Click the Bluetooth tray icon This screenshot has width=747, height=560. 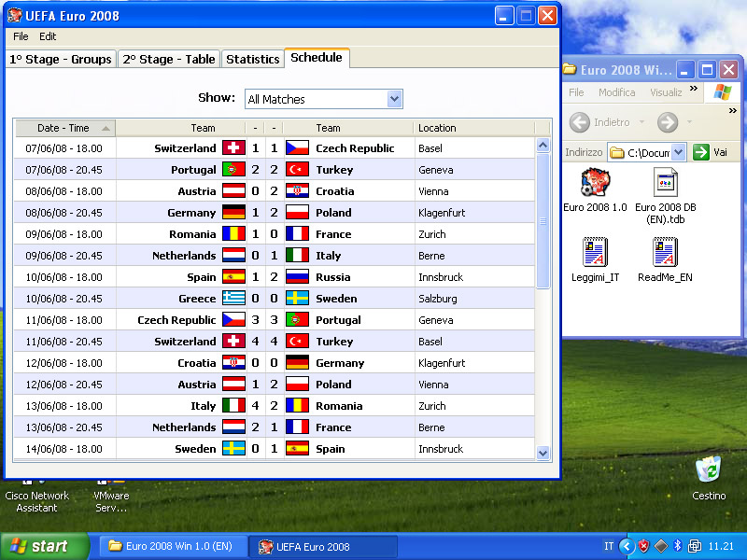[x=677, y=546]
